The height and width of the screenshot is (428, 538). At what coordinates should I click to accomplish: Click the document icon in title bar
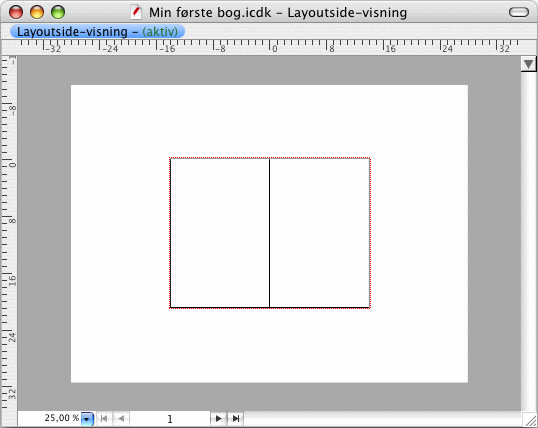point(137,12)
